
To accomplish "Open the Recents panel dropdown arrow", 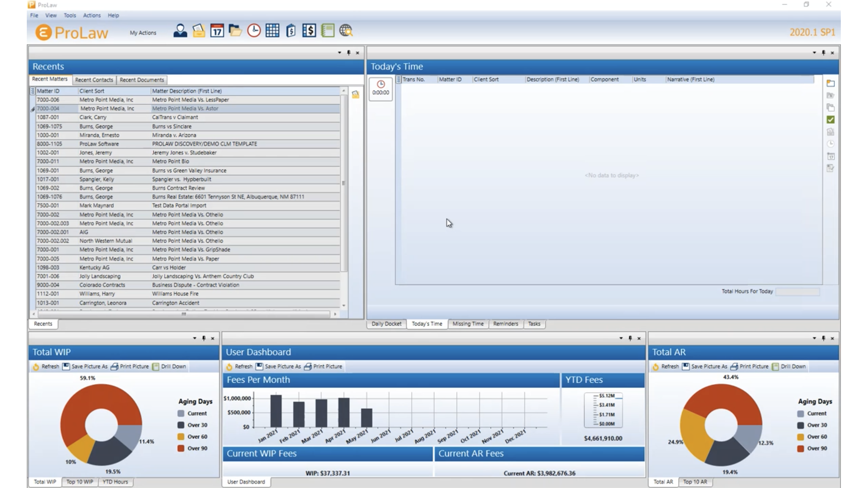I will (x=339, y=53).
